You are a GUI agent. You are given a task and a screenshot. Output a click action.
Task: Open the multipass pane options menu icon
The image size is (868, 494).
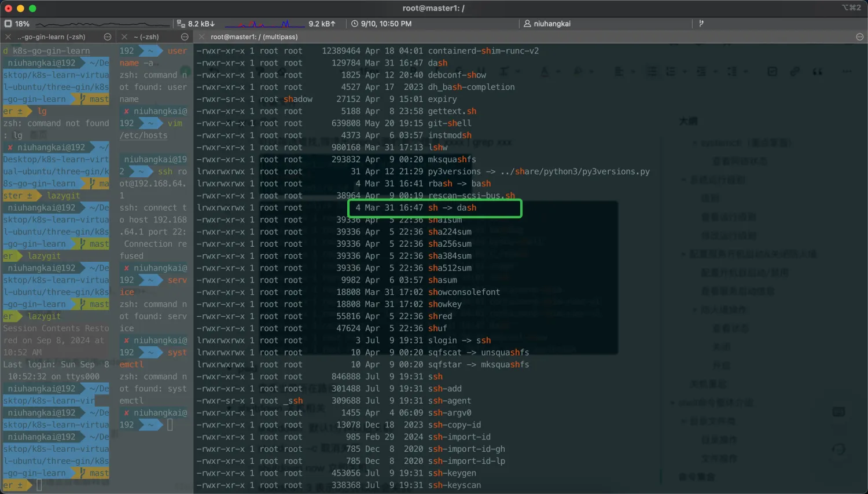coord(860,36)
